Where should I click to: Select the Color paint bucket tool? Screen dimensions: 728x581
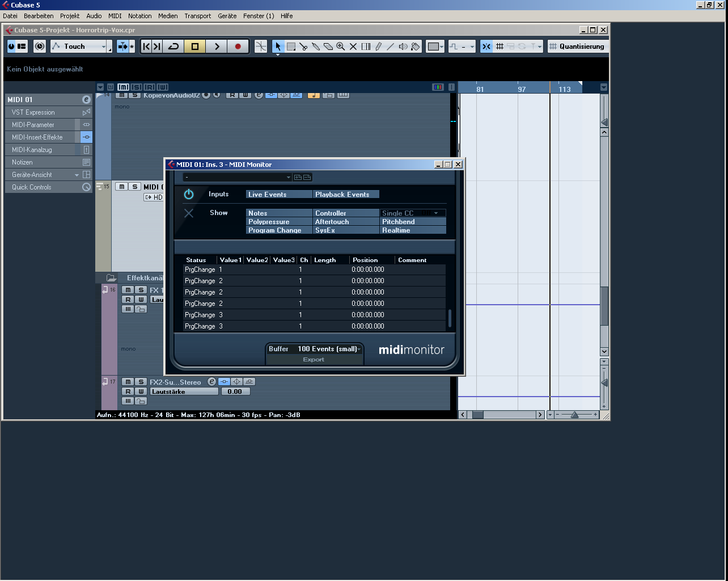pyautogui.click(x=416, y=47)
